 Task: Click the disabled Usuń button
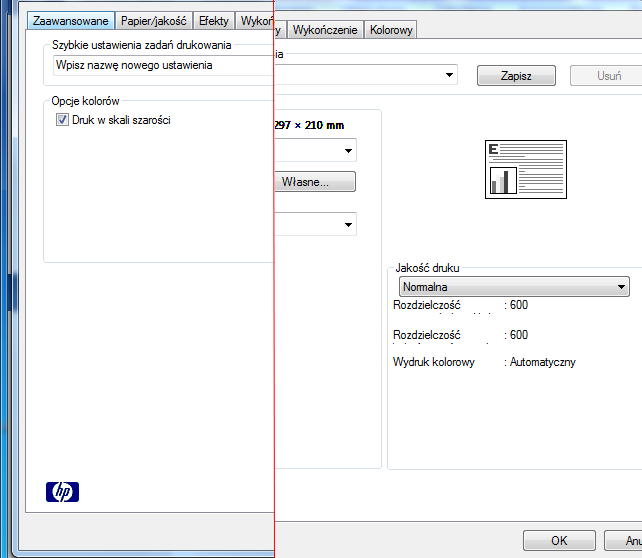[606, 76]
